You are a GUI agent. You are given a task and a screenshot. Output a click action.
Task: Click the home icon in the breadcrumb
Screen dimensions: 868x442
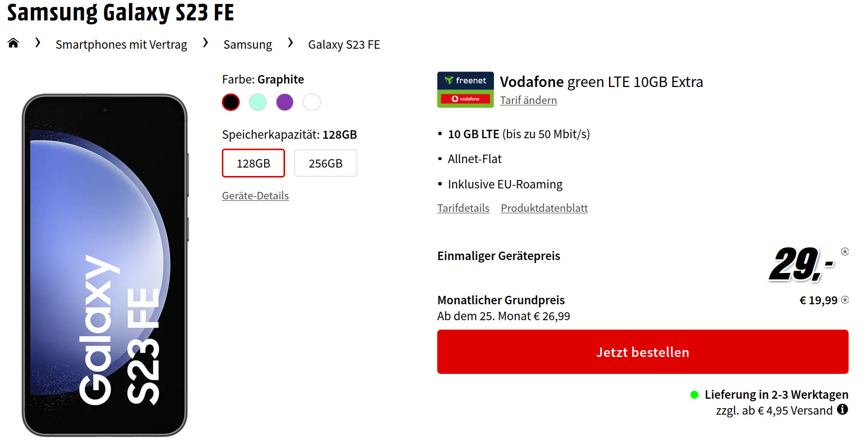point(12,43)
